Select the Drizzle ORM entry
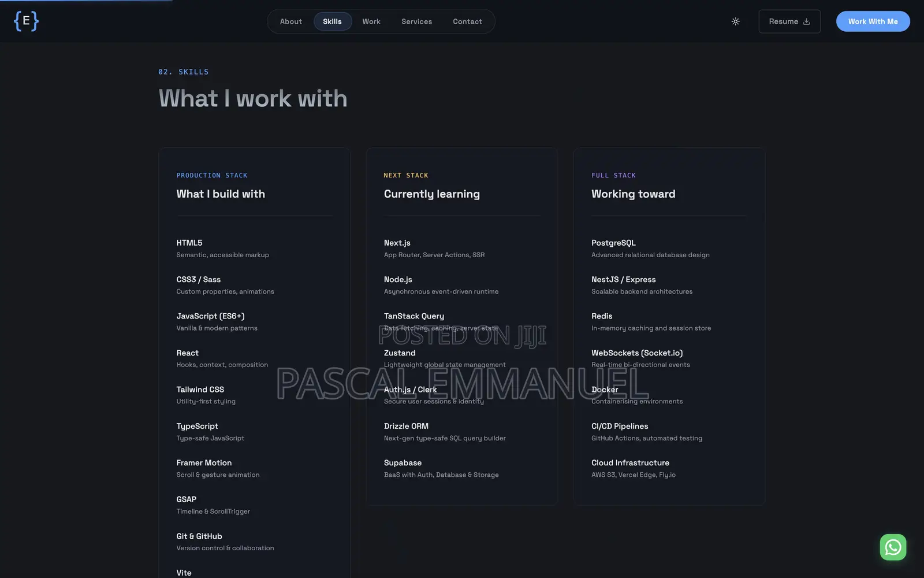Image resolution: width=924 pixels, height=578 pixels. click(x=406, y=426)
